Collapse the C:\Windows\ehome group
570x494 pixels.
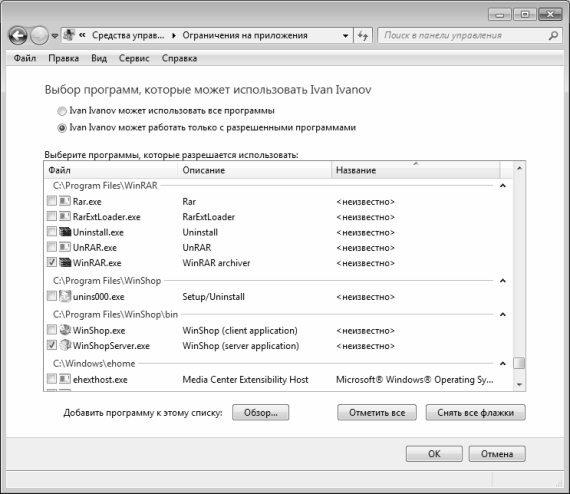503,364
